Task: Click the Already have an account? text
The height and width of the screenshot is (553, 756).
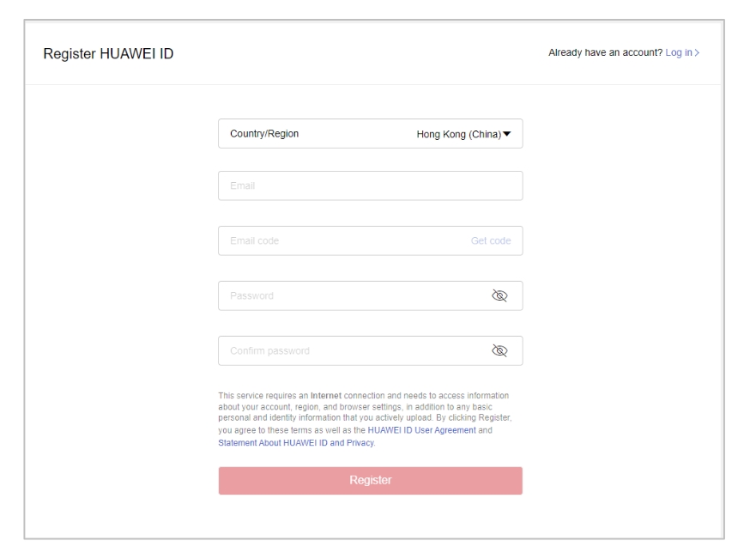Action: (605, 52)
